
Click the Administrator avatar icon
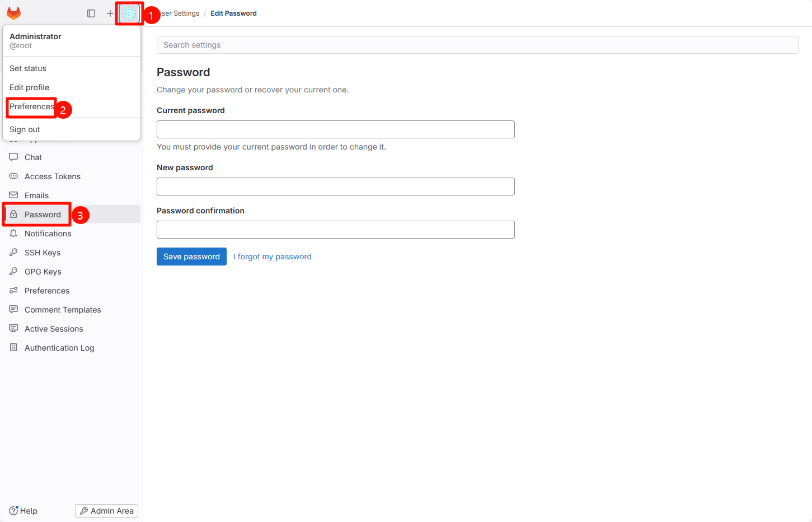click(129, 13)
